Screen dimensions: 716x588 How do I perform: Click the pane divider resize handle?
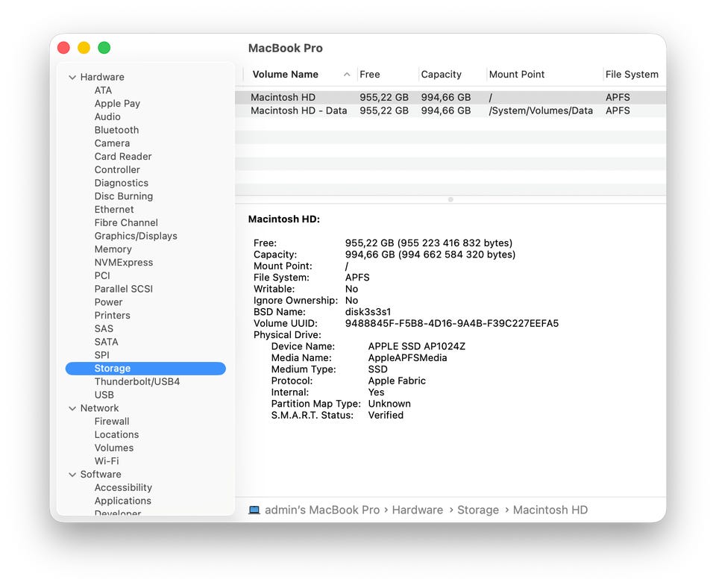click(x=450, y=199)
